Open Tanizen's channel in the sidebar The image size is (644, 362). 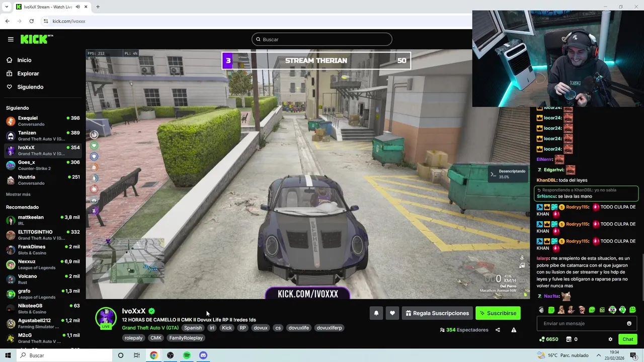pyautogui.click(x=43, y=136)
